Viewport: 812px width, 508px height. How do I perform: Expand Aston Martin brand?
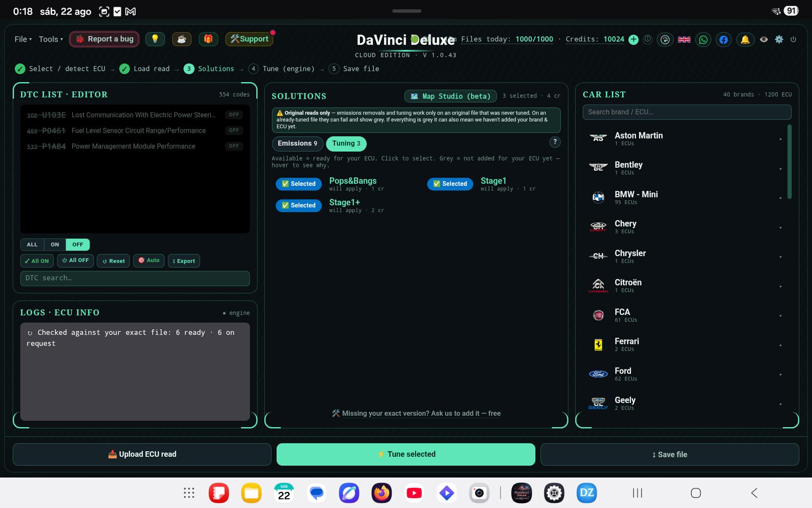pyautogui.click(x=686, y=139)
